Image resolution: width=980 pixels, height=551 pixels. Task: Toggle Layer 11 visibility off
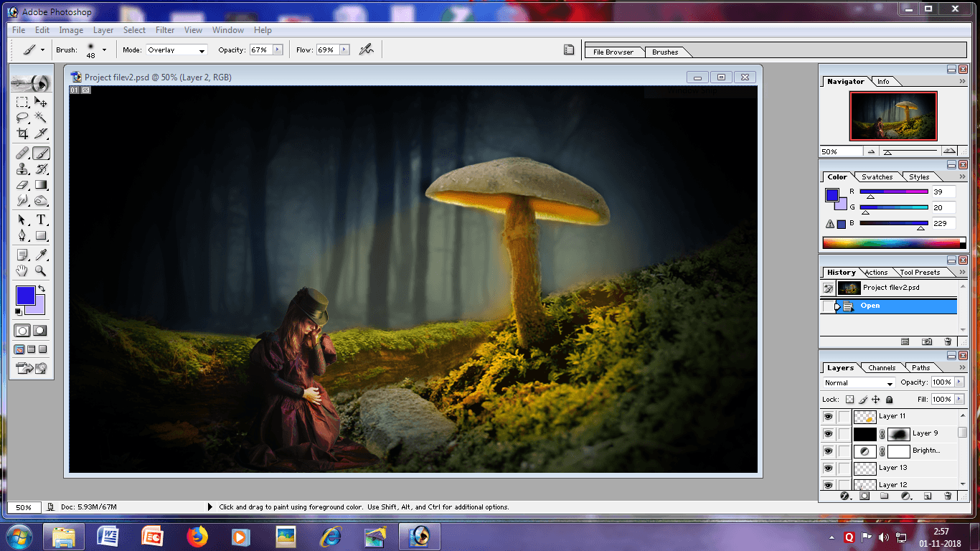pyautogui.click(x=828, y=416)
